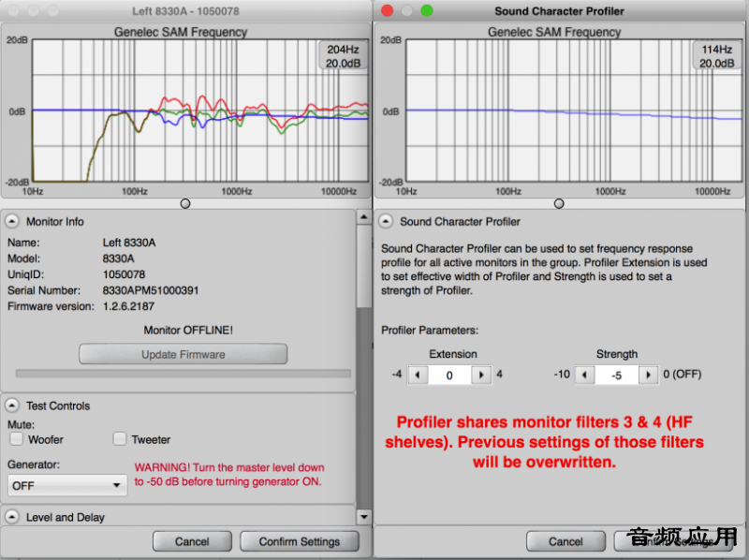Screen dimensions: 749x560
Task: Click the firmware version 1.2.6.2187
Action: (x=128, y=306)
